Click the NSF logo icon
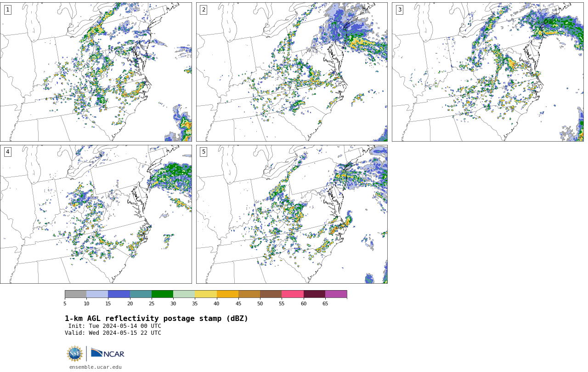The width and height of the screenshot is (588, 372). (75, 354)
